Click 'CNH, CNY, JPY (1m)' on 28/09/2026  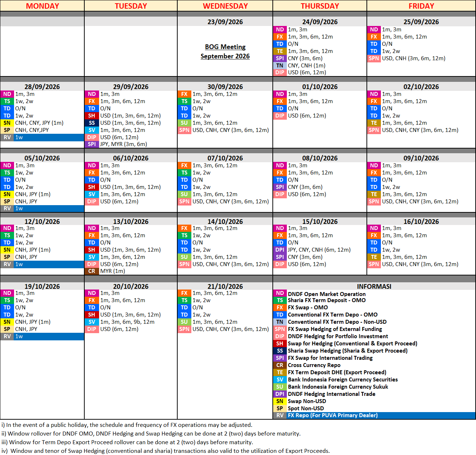pyautogui.click(x=39, y=123)
